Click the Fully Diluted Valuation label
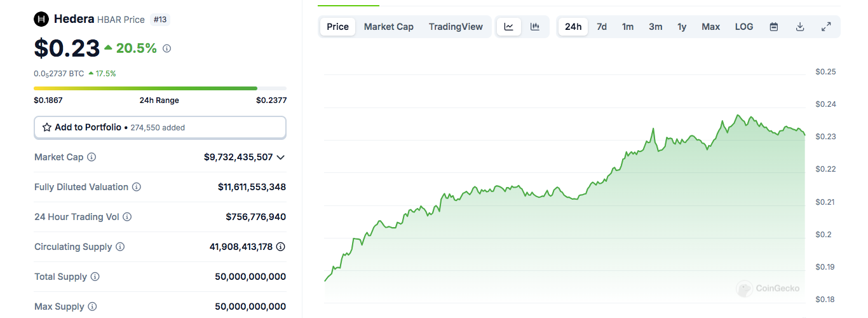Viewport: 868px width, 318px height. click(x=81, y=187)
